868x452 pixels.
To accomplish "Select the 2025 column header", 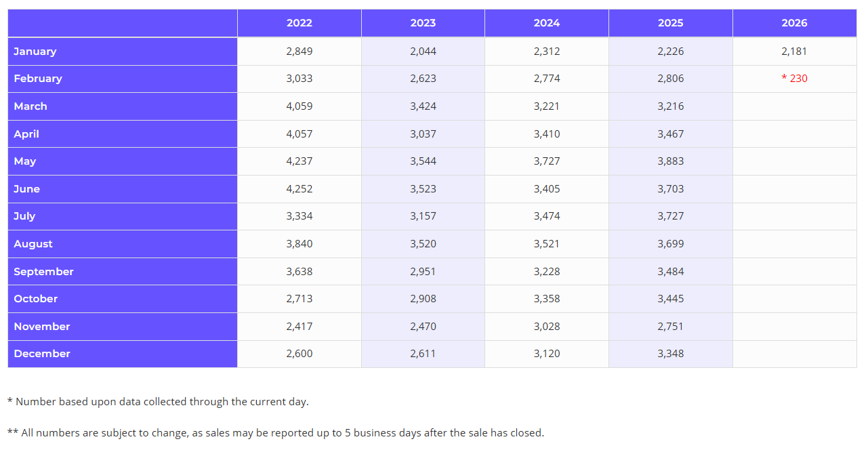I will tap(670, 23).
